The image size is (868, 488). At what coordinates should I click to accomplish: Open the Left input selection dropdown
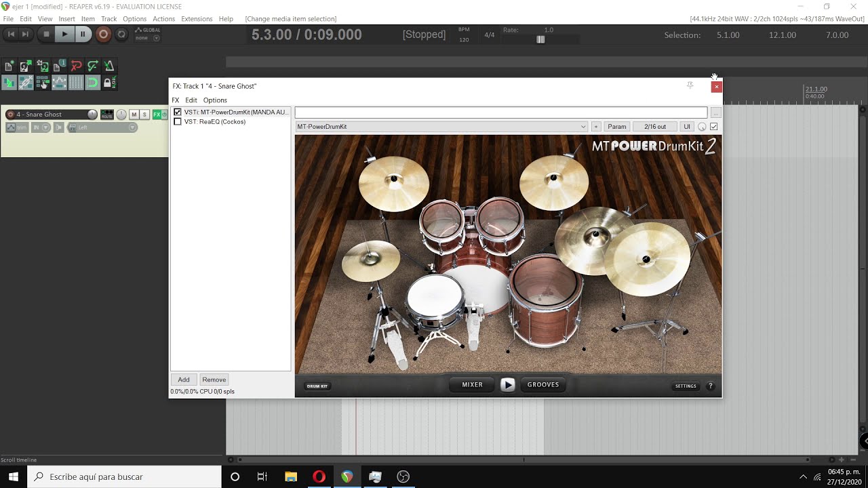102,127
